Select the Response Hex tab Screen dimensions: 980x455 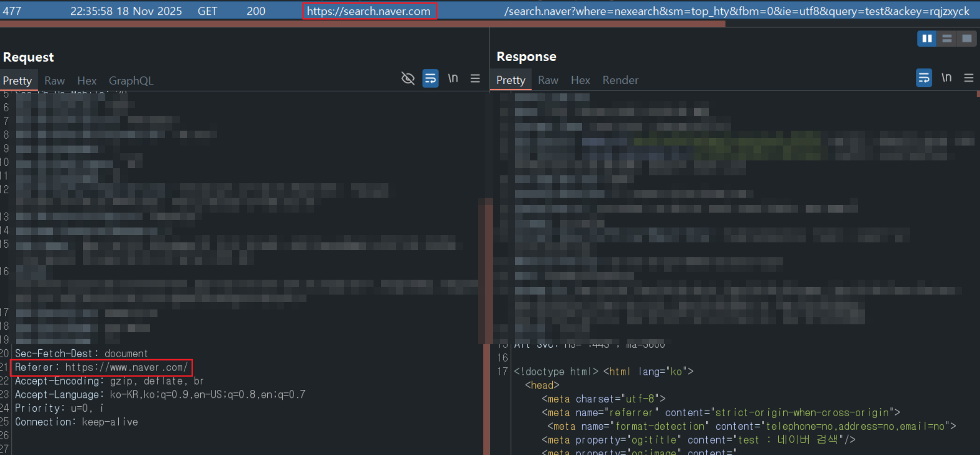(x=580, y=80)
